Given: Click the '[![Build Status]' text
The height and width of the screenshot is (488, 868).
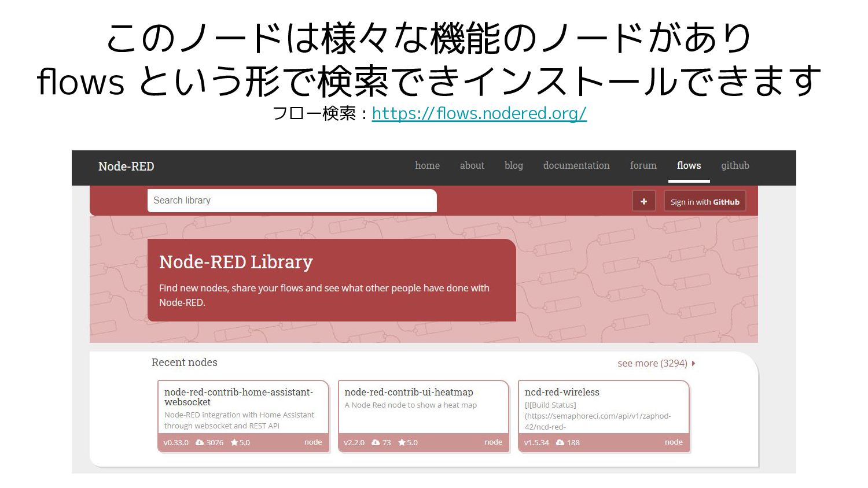Looking at the screenshot, I should 550,405.
